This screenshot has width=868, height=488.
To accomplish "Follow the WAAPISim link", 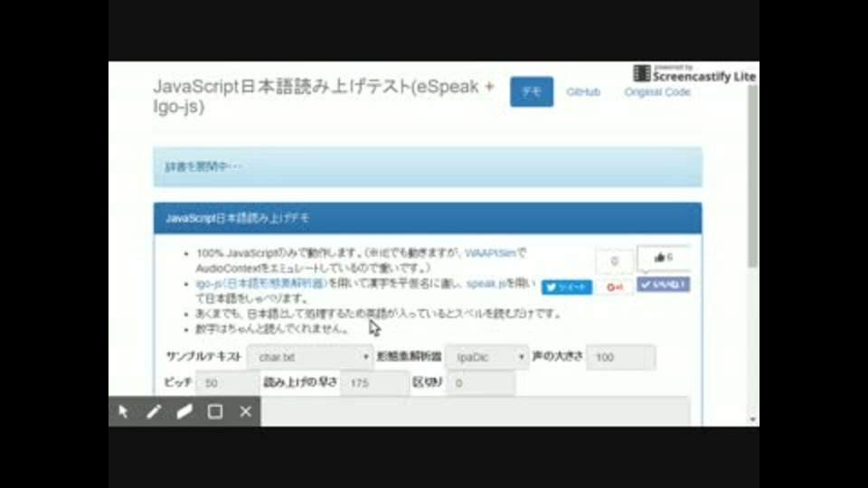I will (x=490, y=253).
